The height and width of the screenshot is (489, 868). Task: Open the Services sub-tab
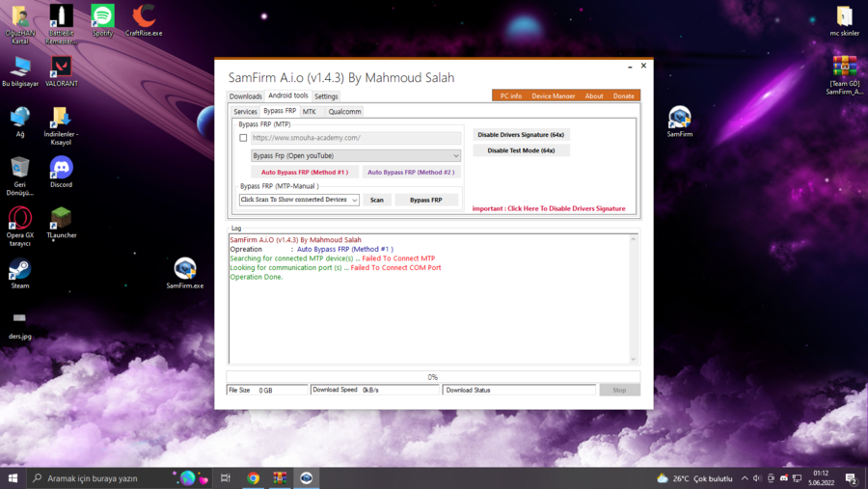tap(245, 111)
